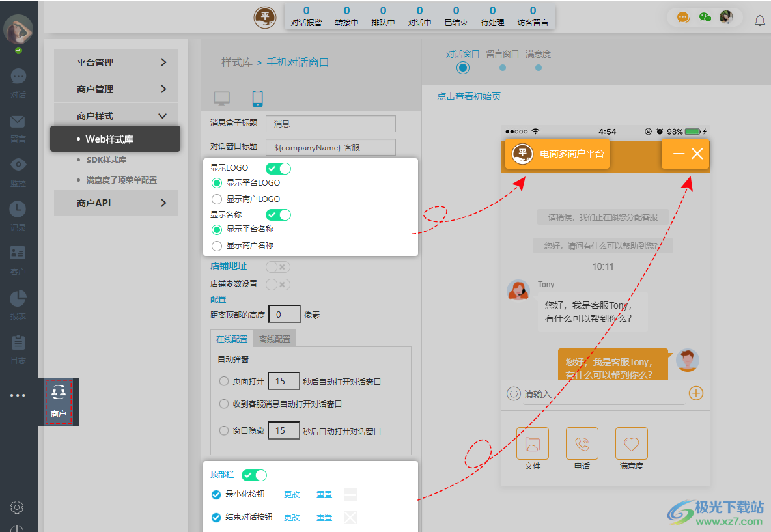The width and height of the screenshot is (771, 532).
Task: Select the mobile phone preview icon
Action: 258,98
